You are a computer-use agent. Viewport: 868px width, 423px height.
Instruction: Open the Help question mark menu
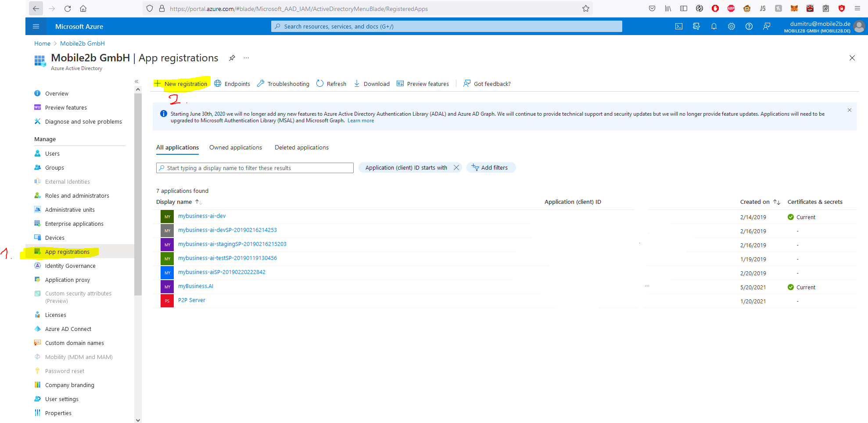pyautogui.click(x=749, y=26)
